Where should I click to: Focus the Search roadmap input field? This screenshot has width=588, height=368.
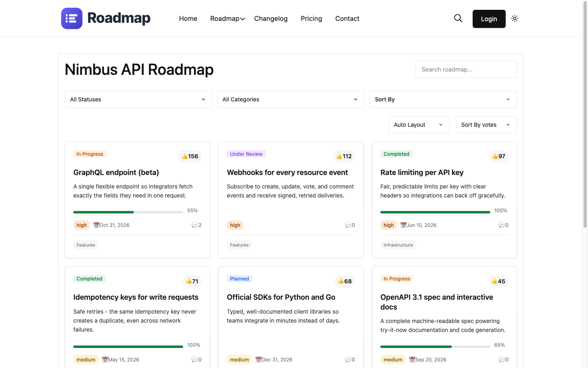point(466,69)
